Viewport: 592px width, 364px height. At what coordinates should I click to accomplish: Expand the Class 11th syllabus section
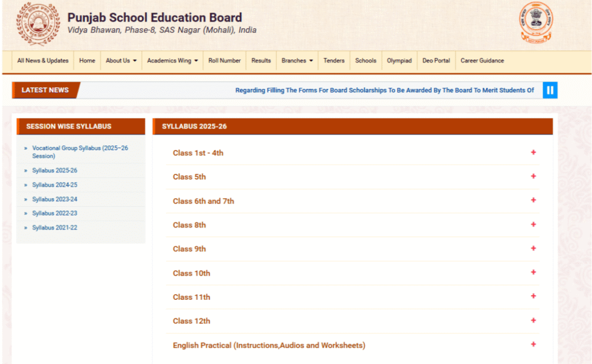(x=353, y=297)
